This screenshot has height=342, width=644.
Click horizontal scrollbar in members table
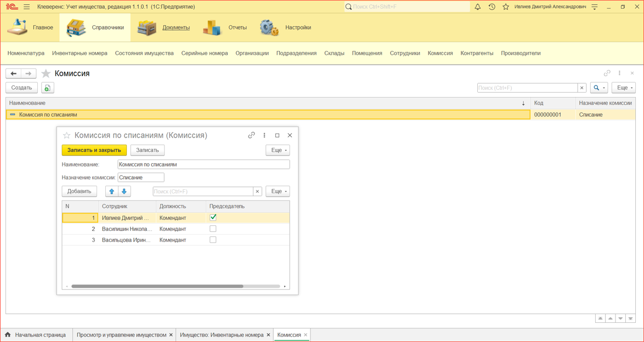pos(157,286)
